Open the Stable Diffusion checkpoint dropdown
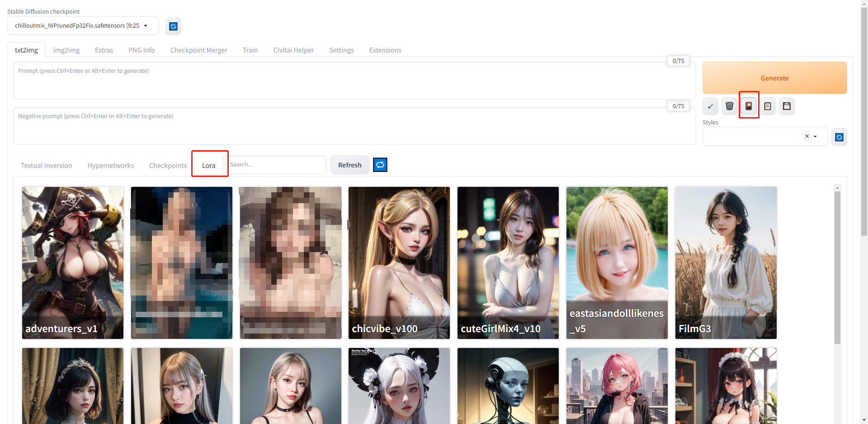The image size is (868, 424). coord(83,26)
